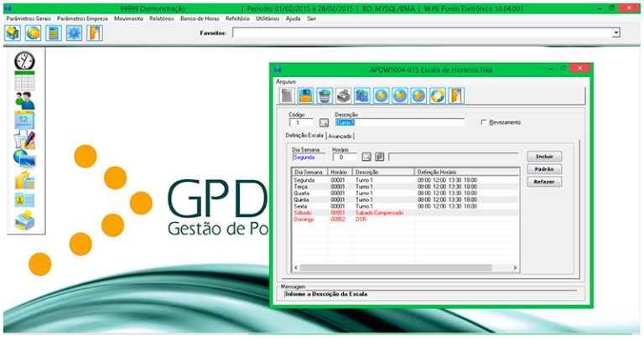Screen dimensions: 644x341
Task: Click the save diskette icon in dialog toolbar
Action: [x=305, y=95]
